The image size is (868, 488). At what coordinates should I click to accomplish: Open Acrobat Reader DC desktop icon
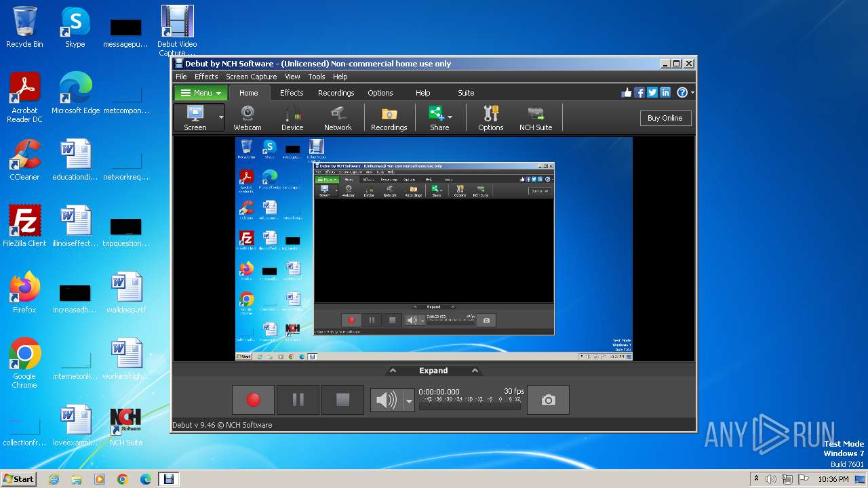coord(24,98)
